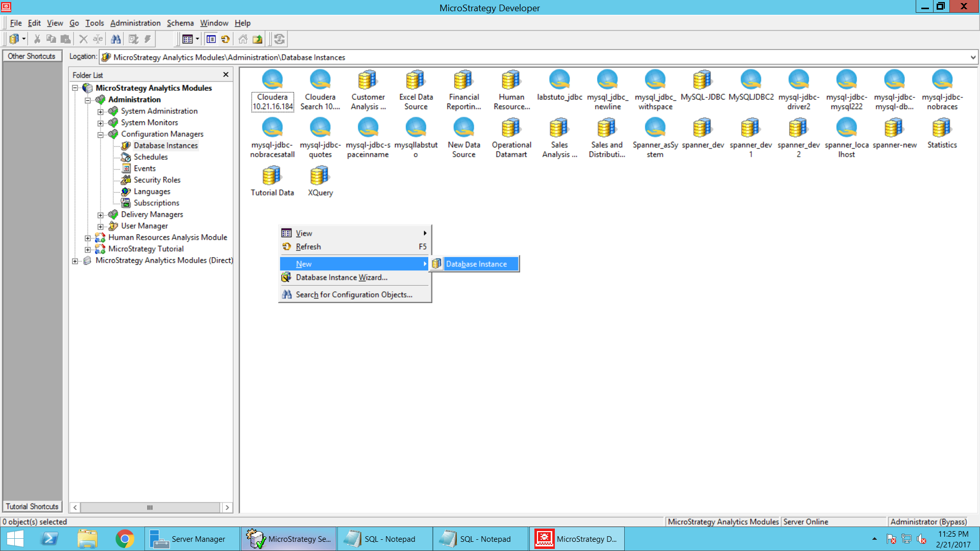The image size is (980, 551).
Task: Choose Database Instance from the New submenu
Action: pyautogui.click(x=476, y=264)
